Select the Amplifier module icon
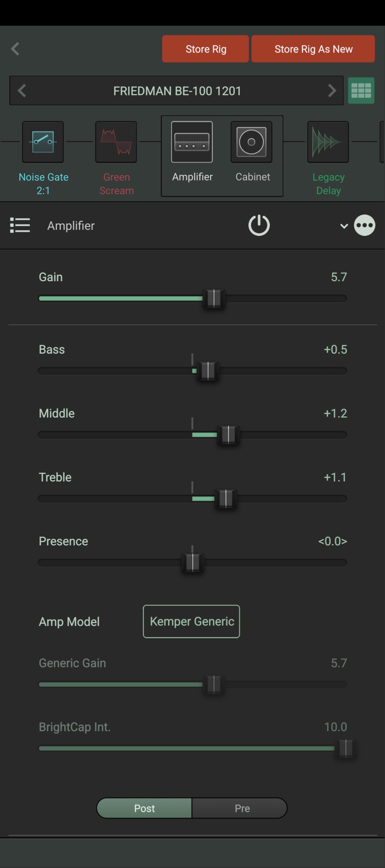The image size is (385, 868). [192, 142]
